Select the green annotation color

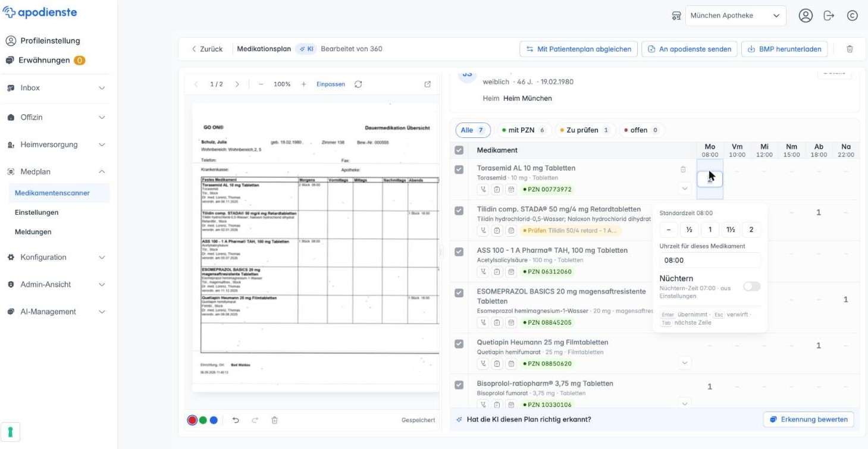203,420
